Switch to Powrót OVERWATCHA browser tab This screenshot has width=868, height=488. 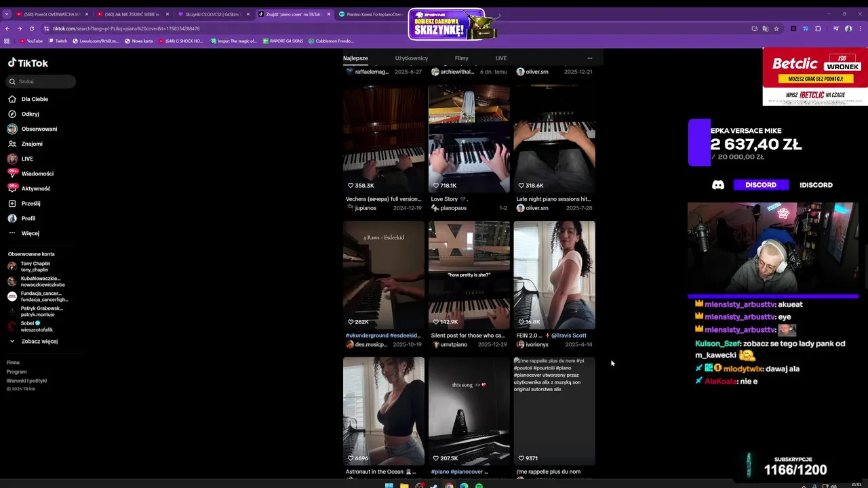pyautogui.click(x=51, y=14)
